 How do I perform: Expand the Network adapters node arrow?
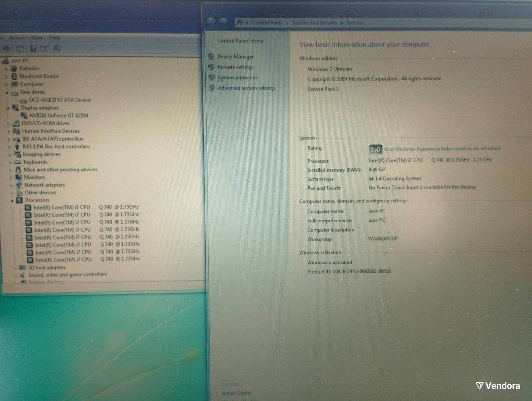(x=12, y=185)
